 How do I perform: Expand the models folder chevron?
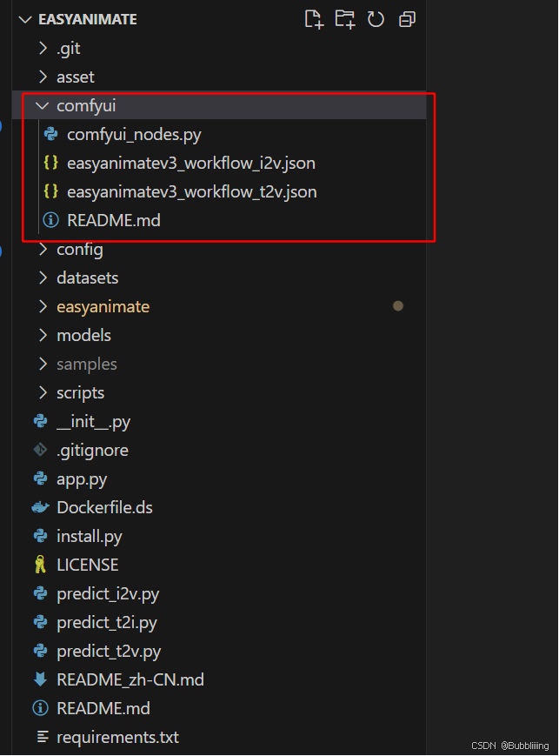[43, 335]
